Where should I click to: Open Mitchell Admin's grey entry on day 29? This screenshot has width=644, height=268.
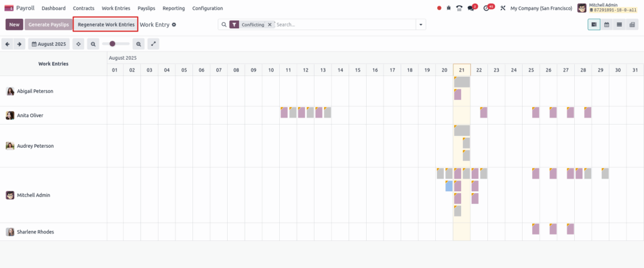click(x=605, y=174)
